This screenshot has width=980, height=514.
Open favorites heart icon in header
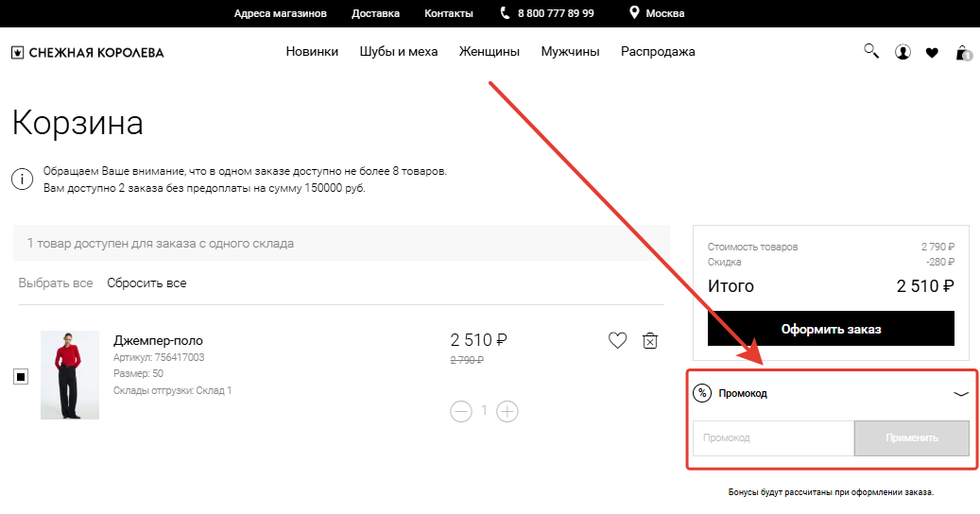click(x=932, y=53)
